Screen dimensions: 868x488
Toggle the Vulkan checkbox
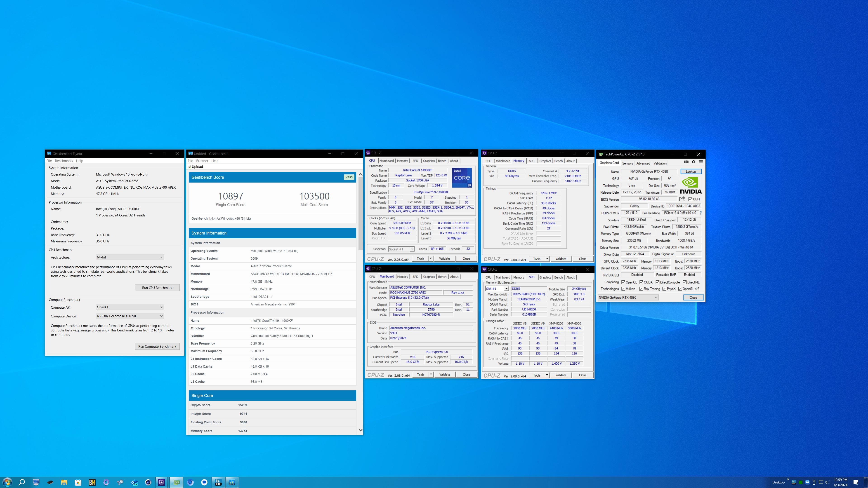[623, 289]
